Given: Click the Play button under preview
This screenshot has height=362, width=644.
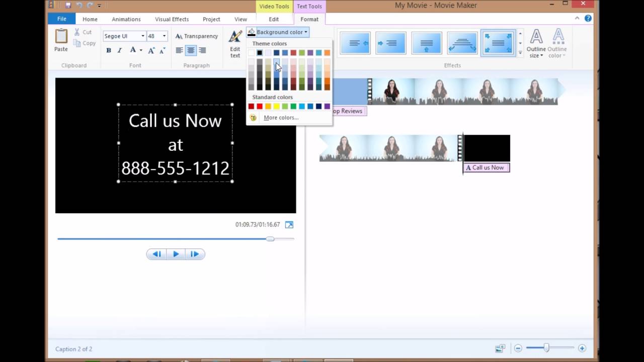Looking at the screenshot, I should [176, 254].
